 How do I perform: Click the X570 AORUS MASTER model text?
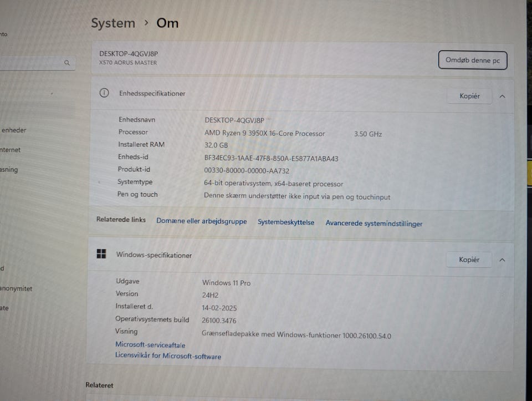[128, 63]
